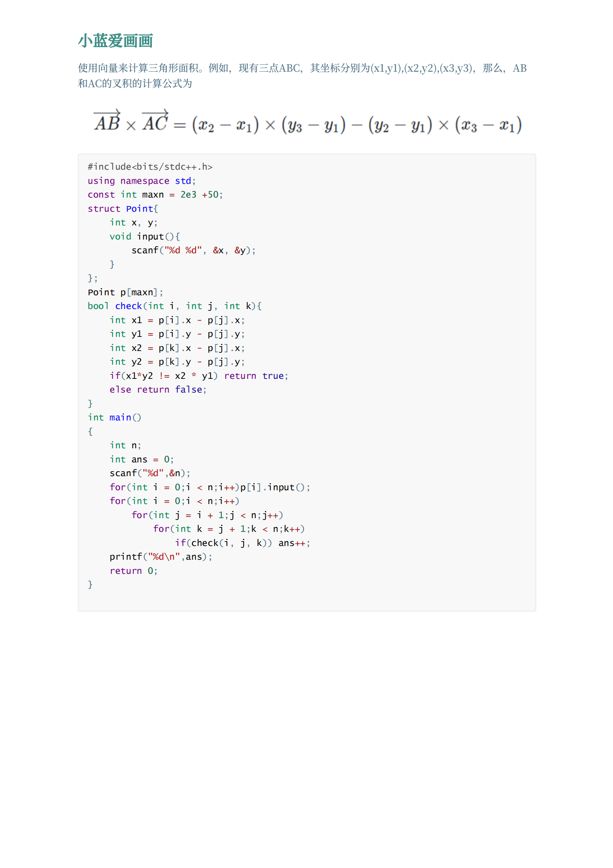Click the 'printf("%d\n",ans);' line
This screenshot has height=868, width=613.
(x=161, y=557)
